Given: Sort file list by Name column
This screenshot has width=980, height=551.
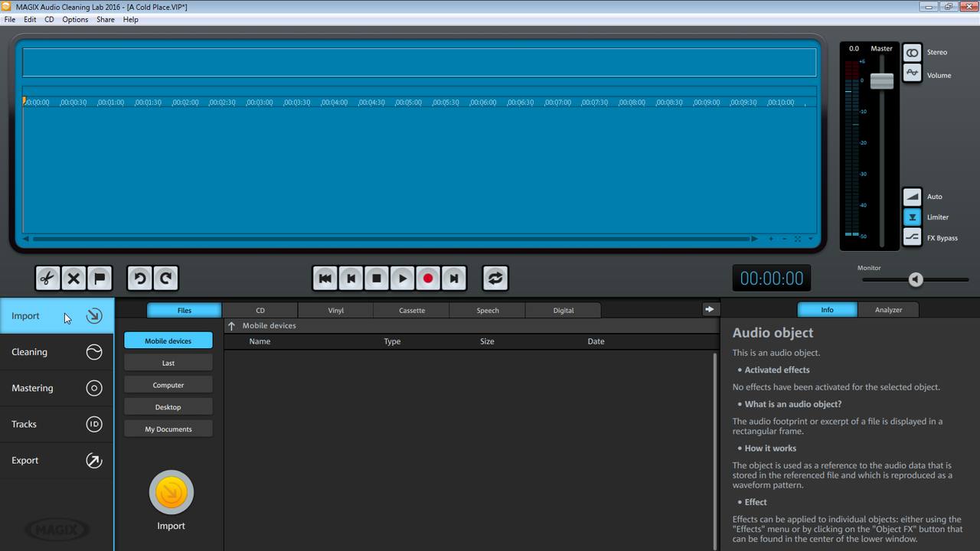Looking at the screenshot, I should click(x=260, y=341).
